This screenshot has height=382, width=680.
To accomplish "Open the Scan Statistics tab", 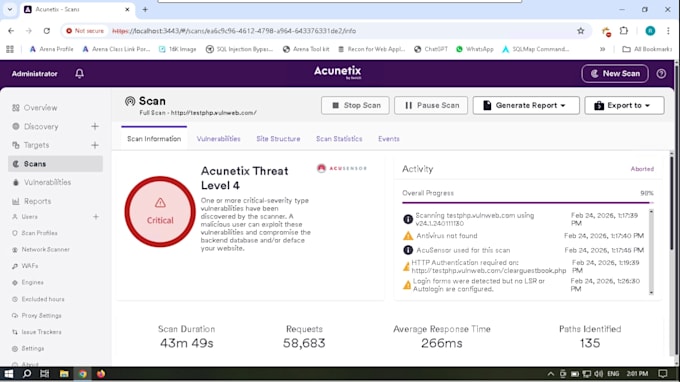I will tap(339, 139).
